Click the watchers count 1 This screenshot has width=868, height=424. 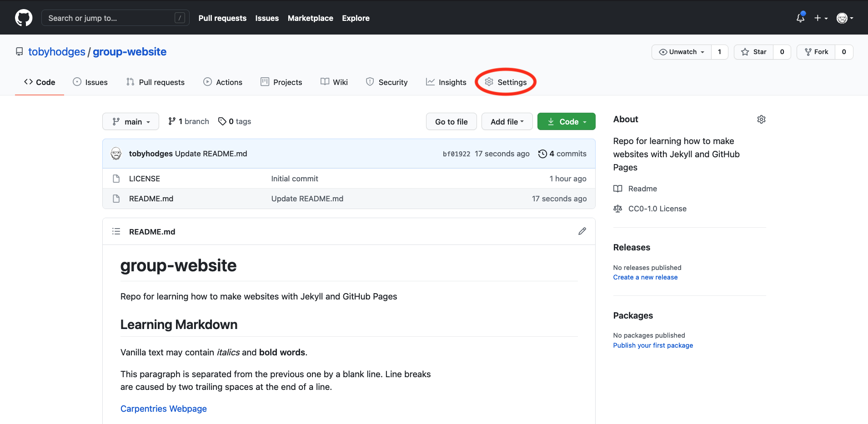coord(719,52)
